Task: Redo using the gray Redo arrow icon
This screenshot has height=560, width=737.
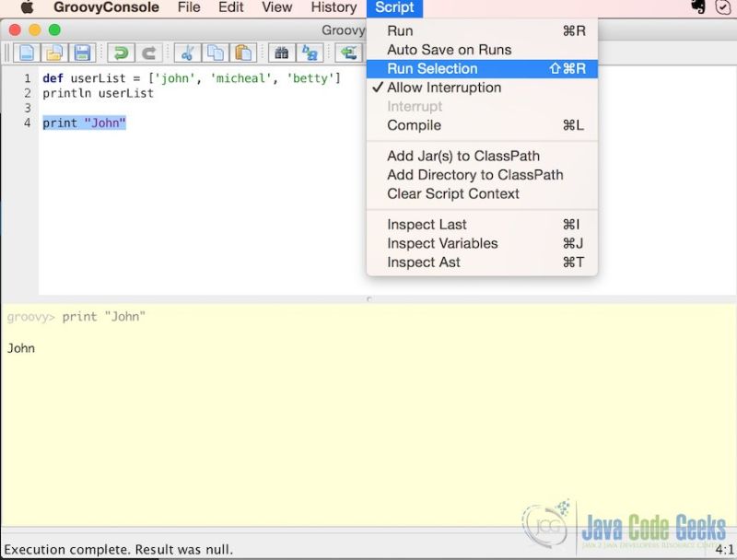Action: (x=148, y=52)
